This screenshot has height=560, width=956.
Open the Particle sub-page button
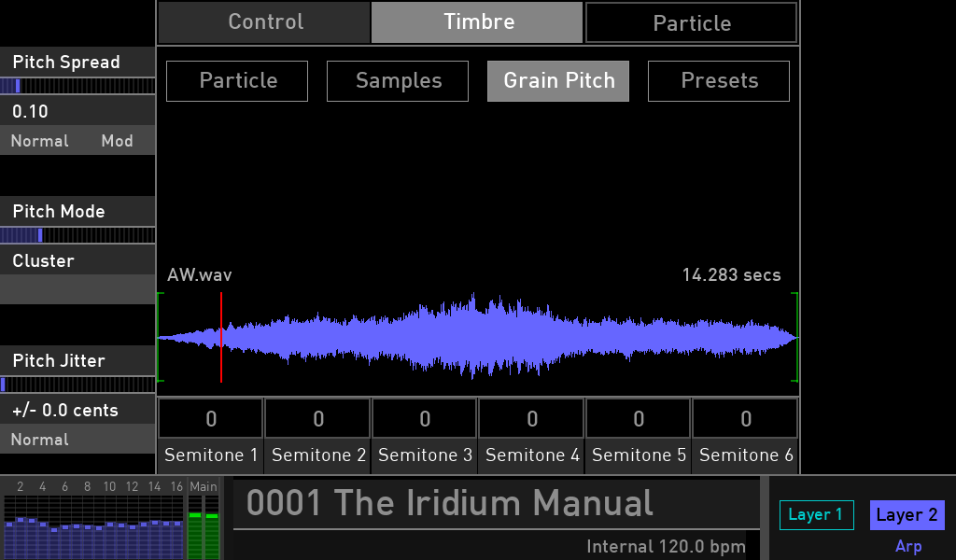[237, 81]
